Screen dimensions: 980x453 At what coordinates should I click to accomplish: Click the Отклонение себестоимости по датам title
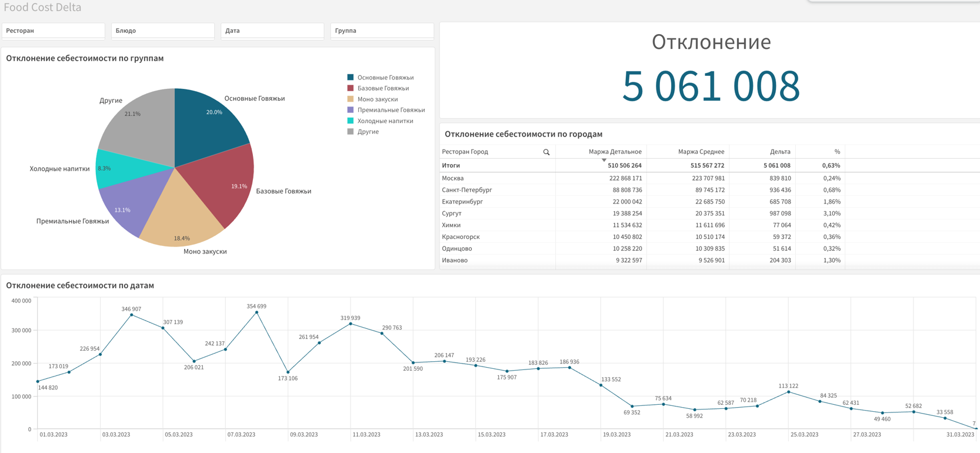click(80, 285)
